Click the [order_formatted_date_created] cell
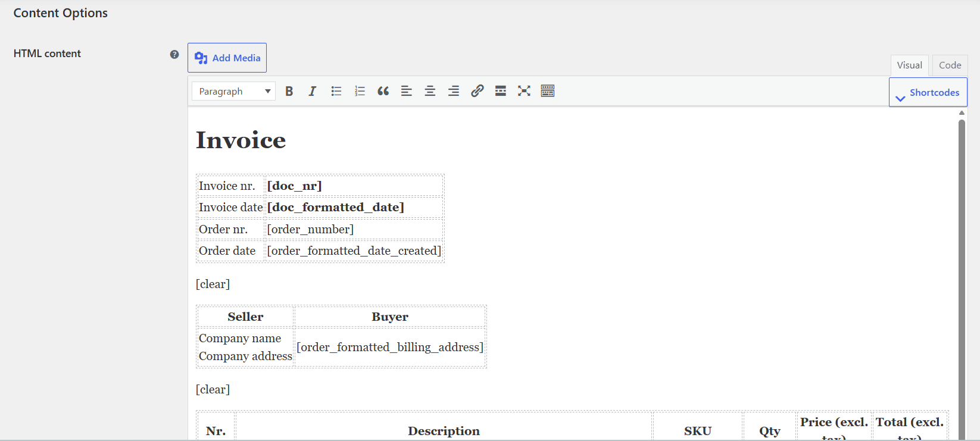The image size is (980, 441). (354, 251)
